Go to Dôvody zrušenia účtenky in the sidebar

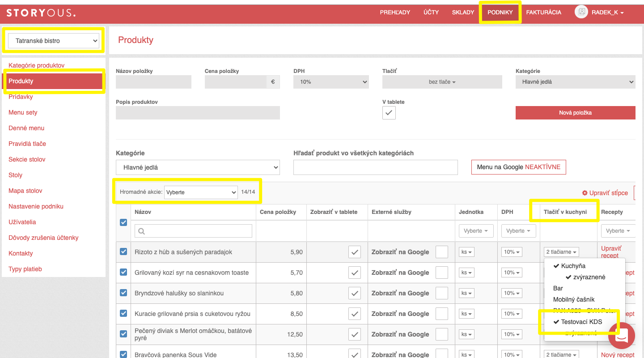[x=43, y=238]
